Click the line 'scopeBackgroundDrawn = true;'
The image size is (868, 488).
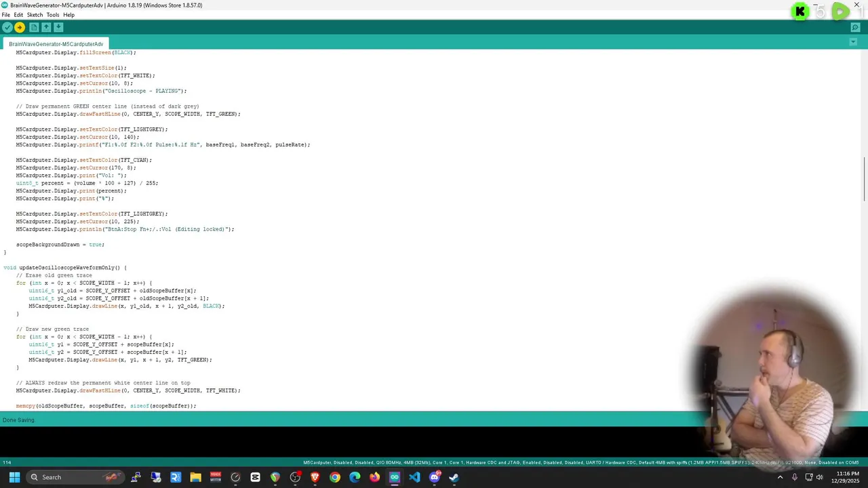point(60,245)
